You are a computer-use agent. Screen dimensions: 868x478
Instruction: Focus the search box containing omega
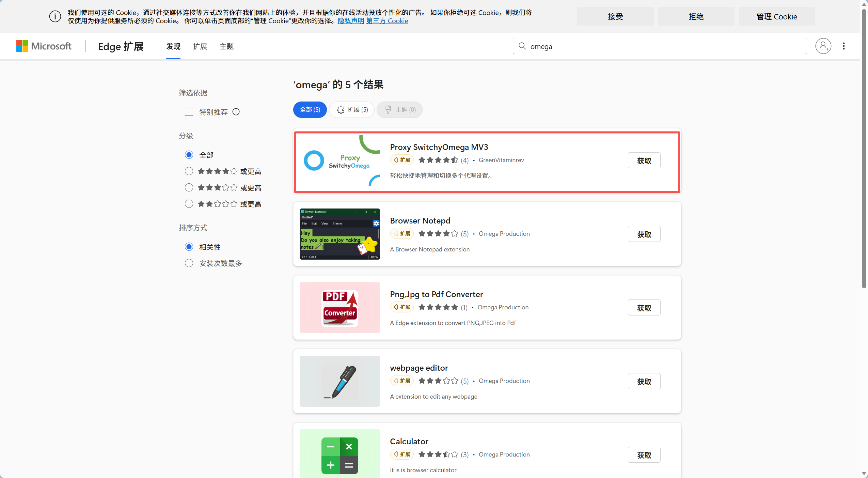pos(660,46)
